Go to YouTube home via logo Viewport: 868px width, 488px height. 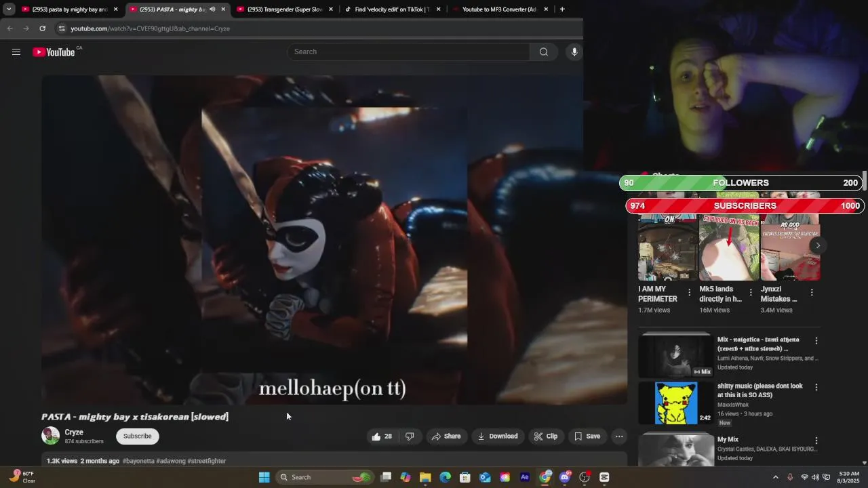coord(54,52)
